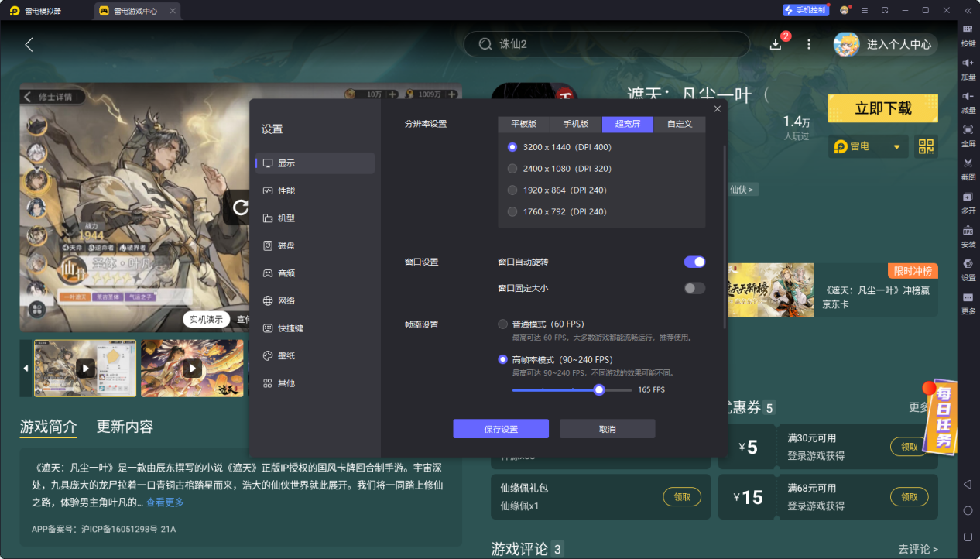Claim the 仙缘佩礼包 gift with 领取
Image resolution: width=980 pixels, height=559 pixels.
[682, 497]
